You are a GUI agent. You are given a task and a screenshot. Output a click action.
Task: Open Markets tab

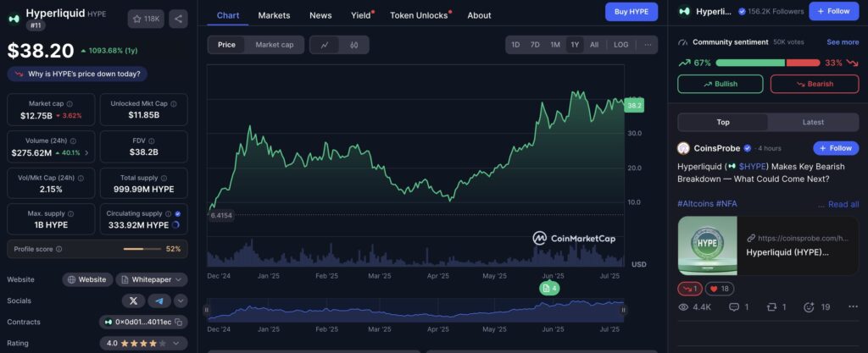tap(274, 15)
